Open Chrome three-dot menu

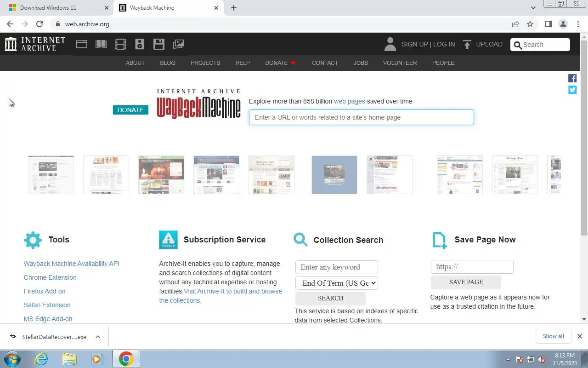point(577,24)
